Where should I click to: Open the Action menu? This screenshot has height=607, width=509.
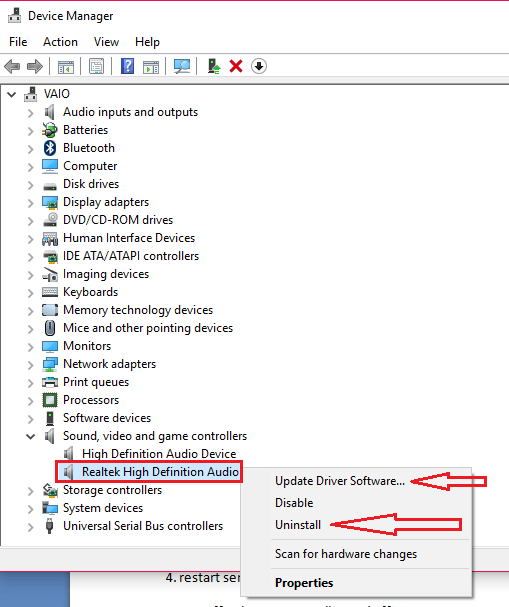tap(60, 42)
